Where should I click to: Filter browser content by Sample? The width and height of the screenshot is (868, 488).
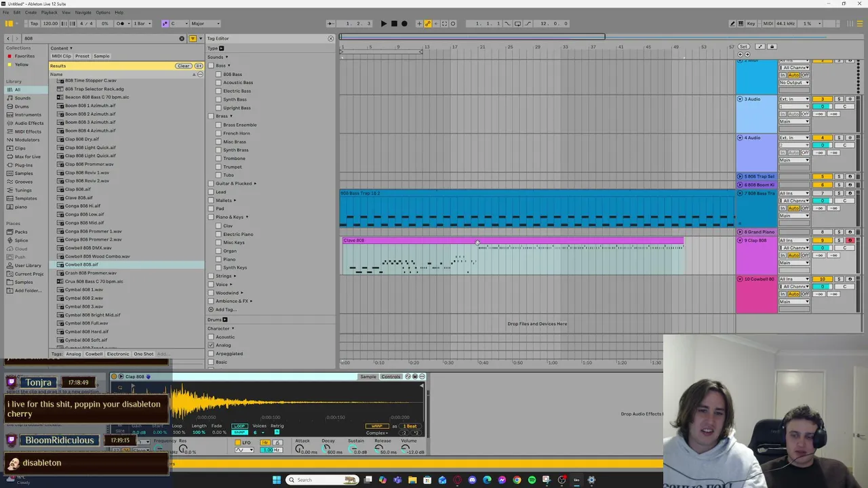[x=101, y=56]
